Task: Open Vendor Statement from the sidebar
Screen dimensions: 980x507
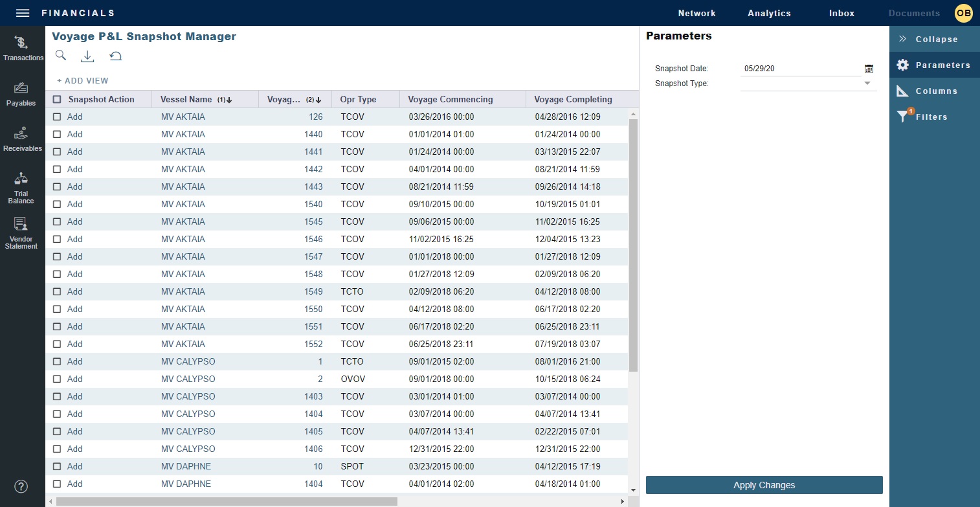Action: point(21,232)
